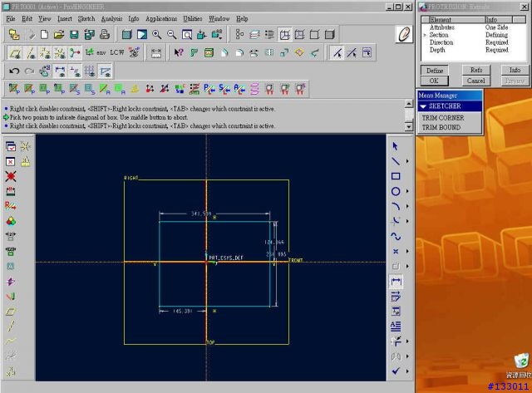Create a new file from toolbar
This screenshot has height=393, width=532.
click(x=44, y=34)
